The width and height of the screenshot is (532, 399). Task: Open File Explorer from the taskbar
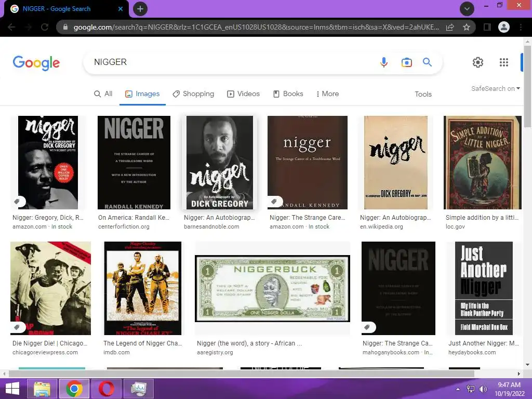tap(42, 389)
